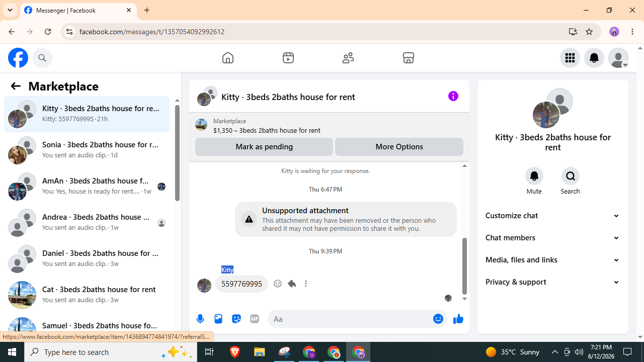Open the Chrome three-dot menu
Viewport: 644px width, 362px height.
(x=632, y=32)
